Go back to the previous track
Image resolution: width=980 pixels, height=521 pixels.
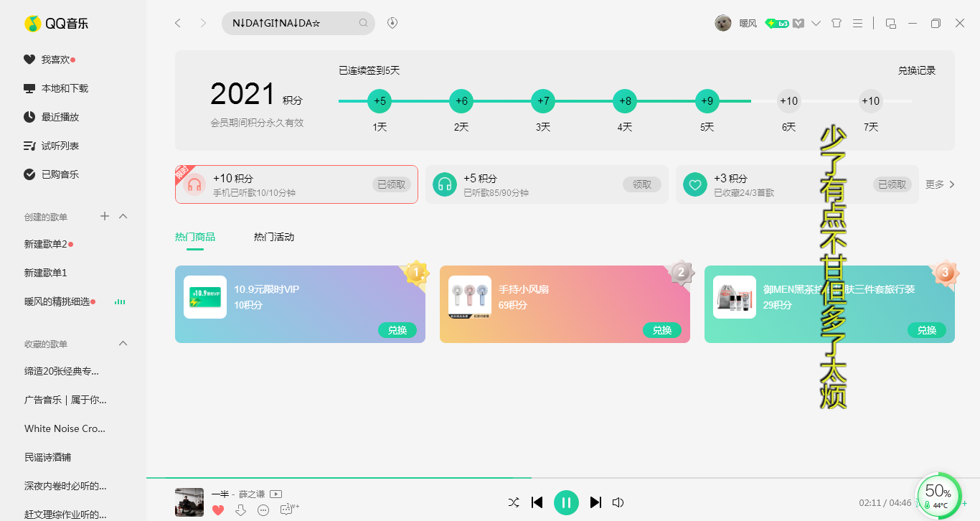537,502
